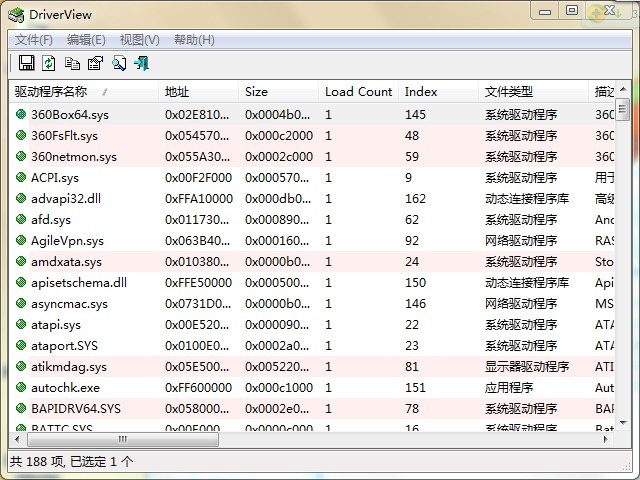The width and height of the screenshot is (640, 480).
Task: Click the horizontal scrollbar's right arrow
Action: click(606, 439)
